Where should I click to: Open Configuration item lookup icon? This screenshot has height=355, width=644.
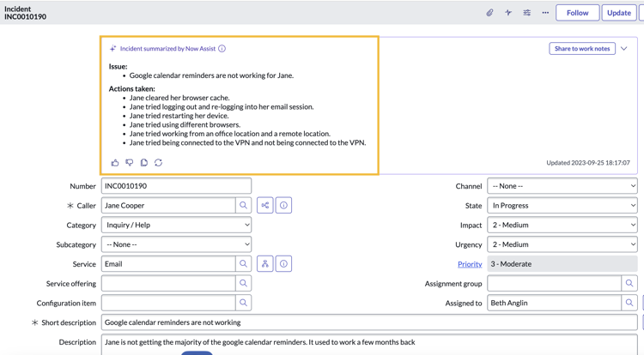[243, 303]
